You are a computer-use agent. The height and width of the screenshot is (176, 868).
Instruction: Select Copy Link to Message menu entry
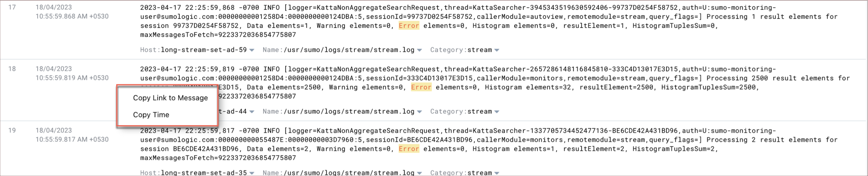(x=170, y=98)
